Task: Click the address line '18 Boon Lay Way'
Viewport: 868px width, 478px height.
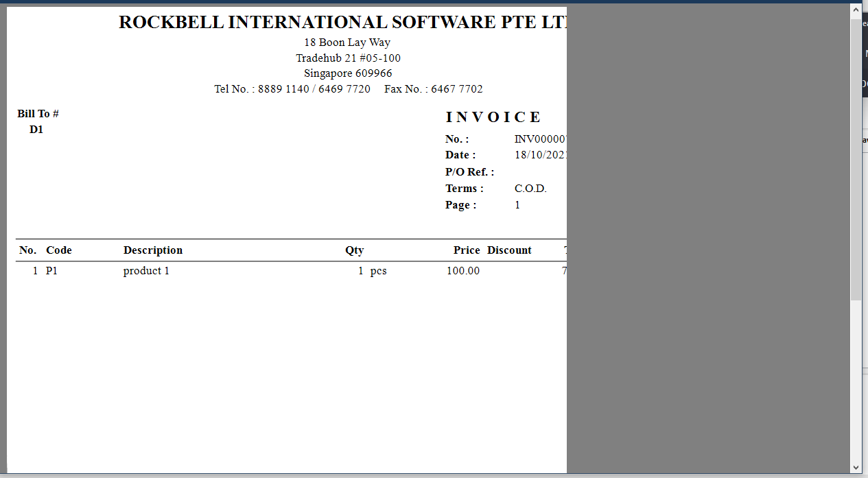Action: click(x=347, y=43)
